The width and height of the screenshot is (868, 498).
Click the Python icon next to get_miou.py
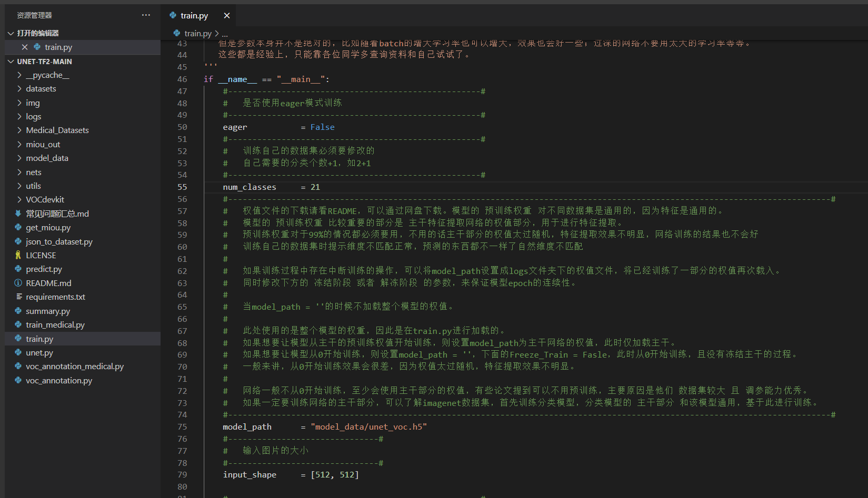18,227
